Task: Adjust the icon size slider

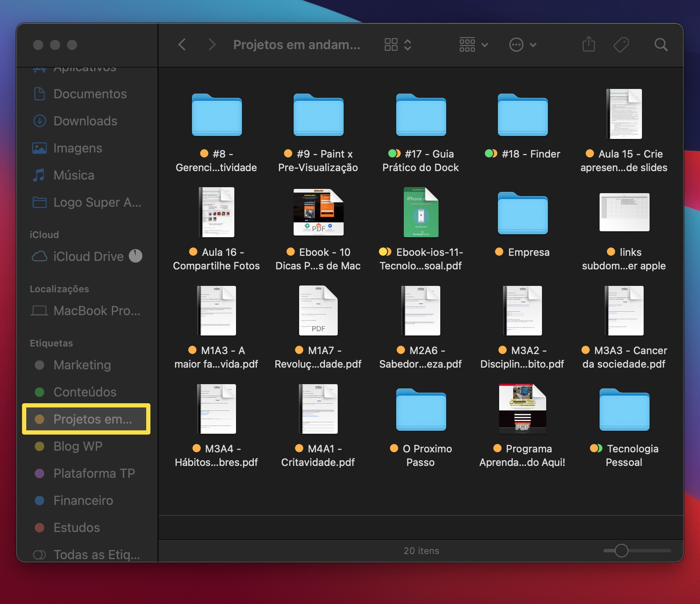Action: pyautogui.click(x=621, y=551)
